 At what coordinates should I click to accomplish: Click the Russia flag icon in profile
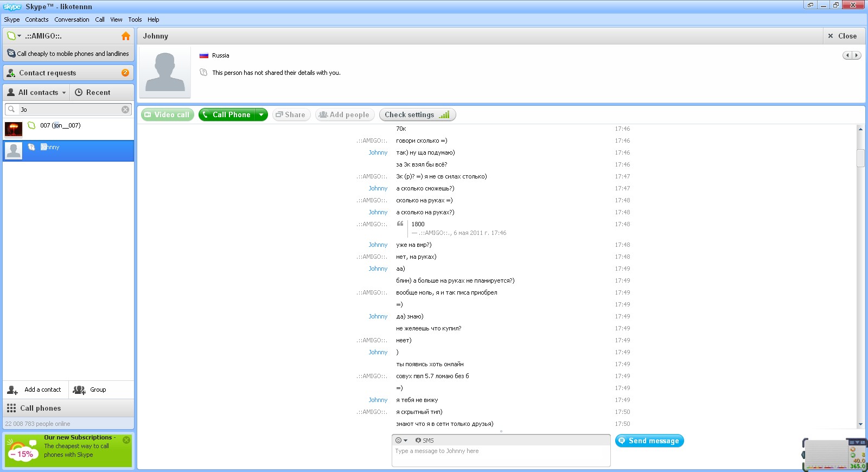(204, 55)
